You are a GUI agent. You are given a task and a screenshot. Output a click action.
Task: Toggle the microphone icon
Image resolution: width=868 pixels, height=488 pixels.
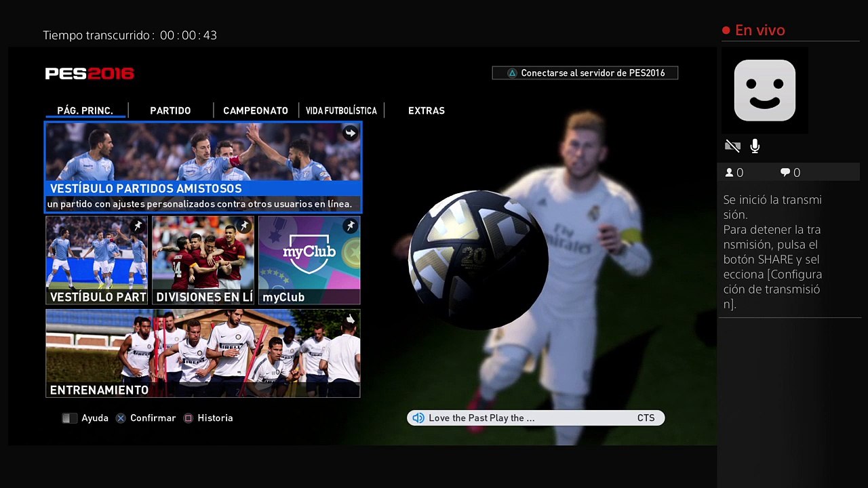755,146
